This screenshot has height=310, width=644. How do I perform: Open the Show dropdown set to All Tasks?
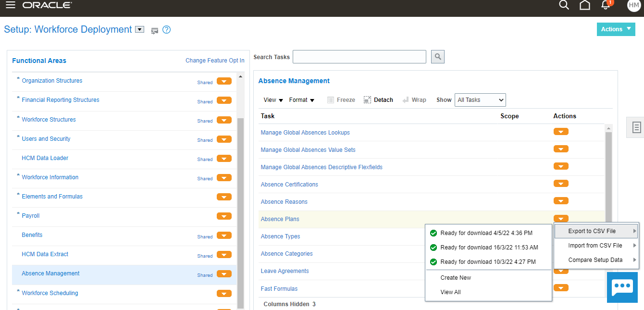(480, 99)
